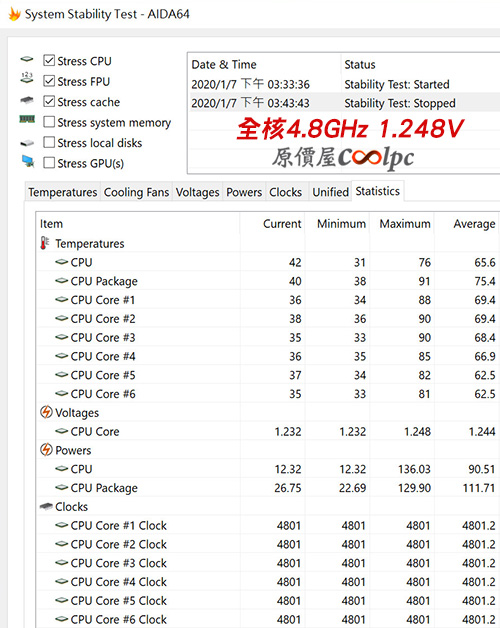Click the thermometer icon beside Temperatures

44,243
